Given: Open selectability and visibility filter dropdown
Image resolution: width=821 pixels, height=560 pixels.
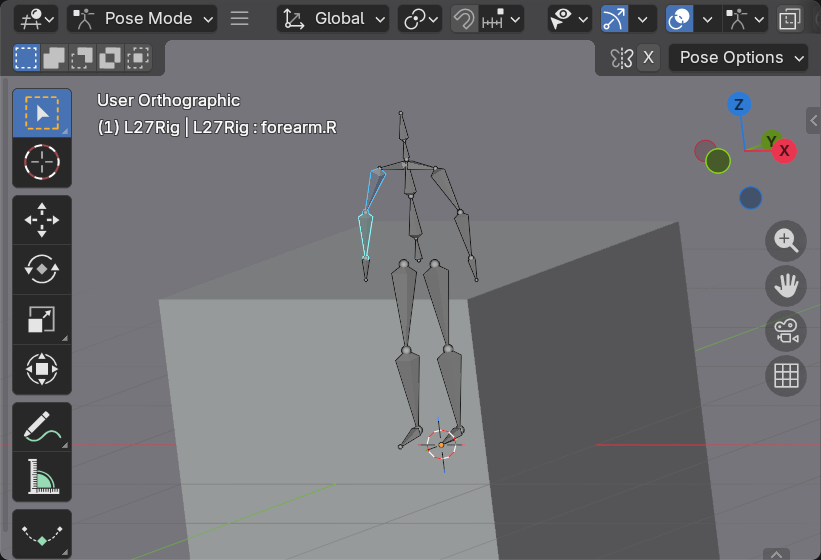Looking at the screenshot, I should pos(570,19).
